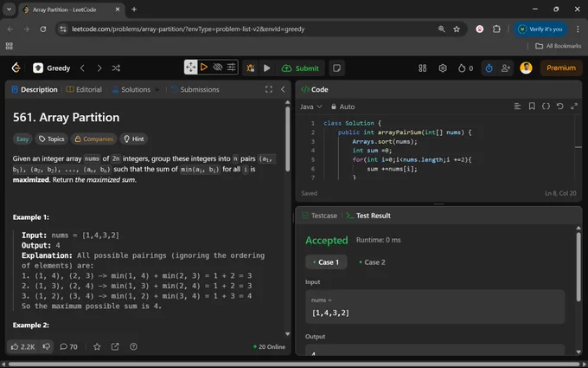Switch to the Solutions tab
Screen dimensions: 588x368
(131, 89)
